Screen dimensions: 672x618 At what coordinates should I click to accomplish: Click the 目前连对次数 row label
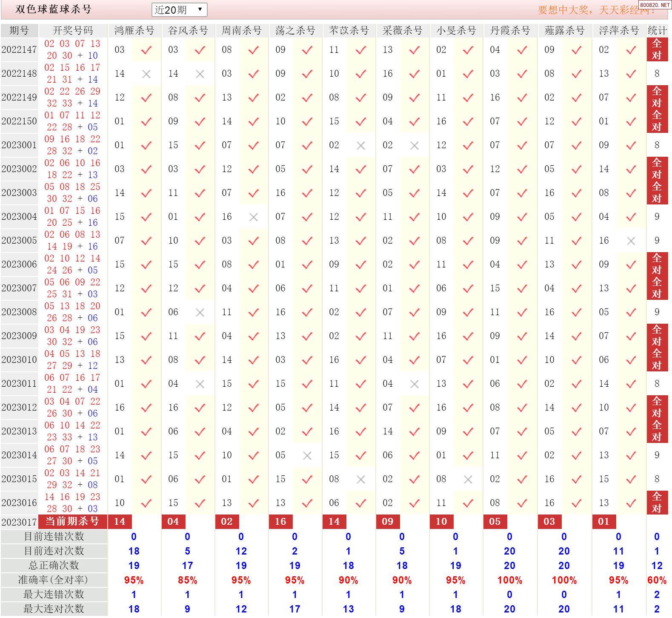54,551
